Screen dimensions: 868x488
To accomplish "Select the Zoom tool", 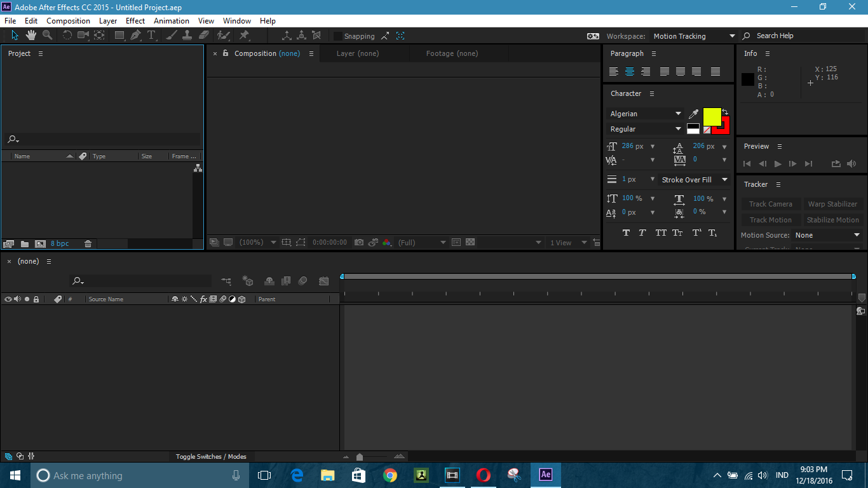I will coord(46,36).
